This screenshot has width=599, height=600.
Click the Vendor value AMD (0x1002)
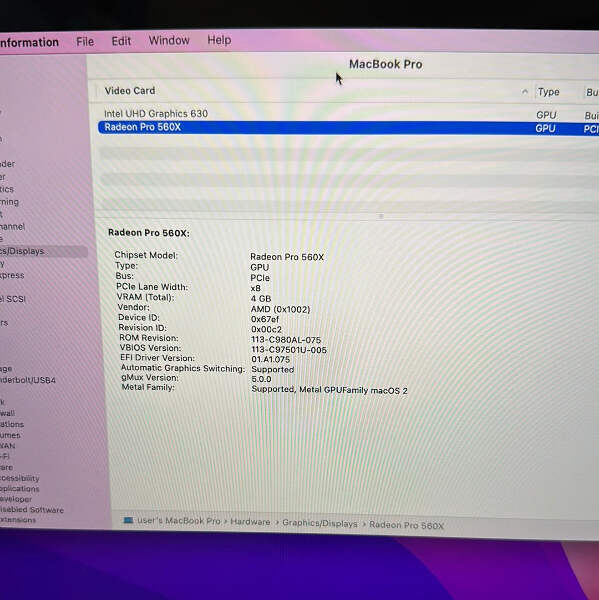[x=281, y=309]
